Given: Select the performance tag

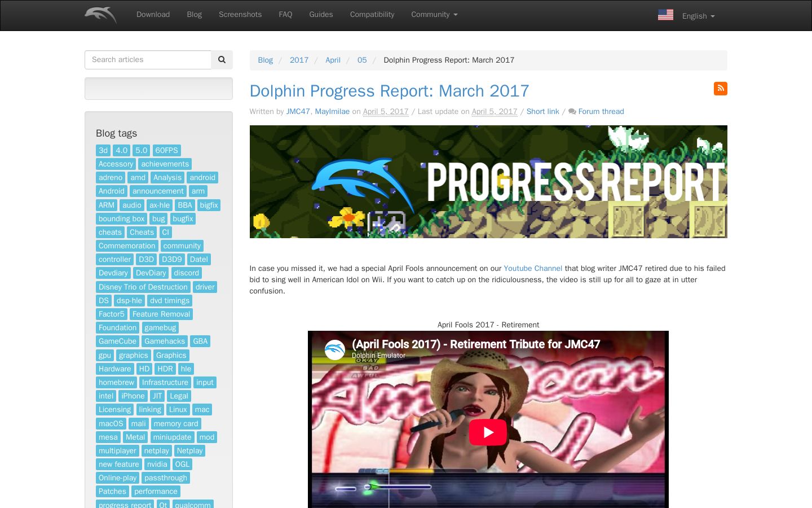Looking at the screenshot, I should pyautogui.click(x=156, y=492).
